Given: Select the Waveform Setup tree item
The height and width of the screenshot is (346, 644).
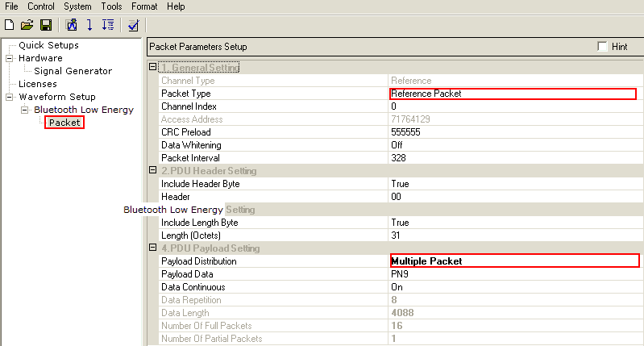Looking at the screenshot, I should click(x=57, y=97).
